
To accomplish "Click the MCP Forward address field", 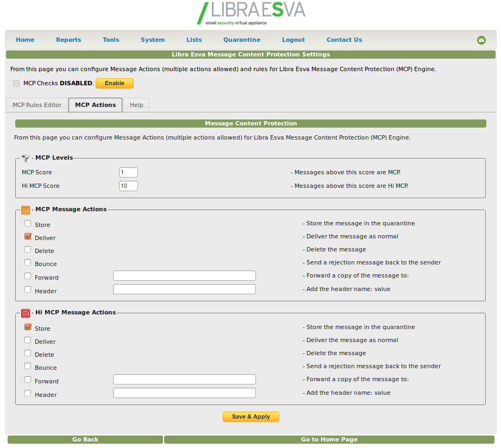I will [x=184, y=275].
